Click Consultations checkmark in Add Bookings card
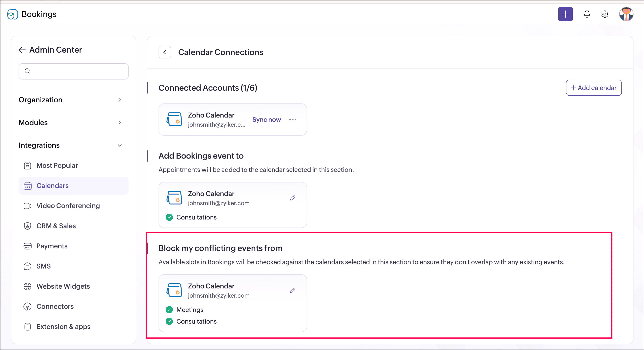 click(169, 217)
